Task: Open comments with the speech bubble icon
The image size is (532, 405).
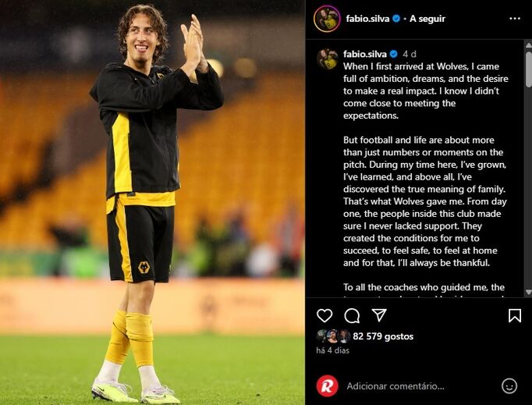Action: pos(352,316)
